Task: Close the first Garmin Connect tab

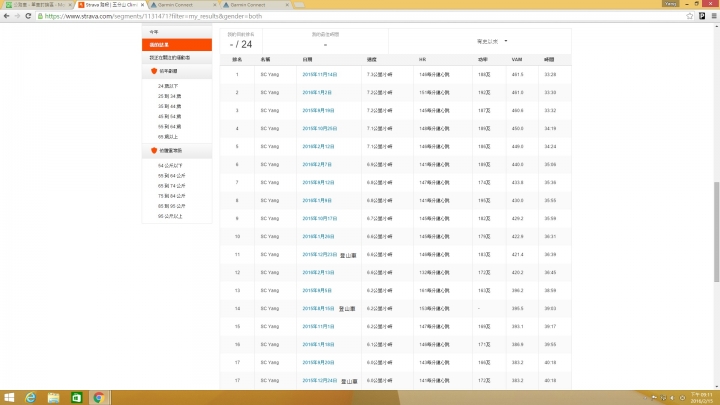Action: (x=214, y=5)
